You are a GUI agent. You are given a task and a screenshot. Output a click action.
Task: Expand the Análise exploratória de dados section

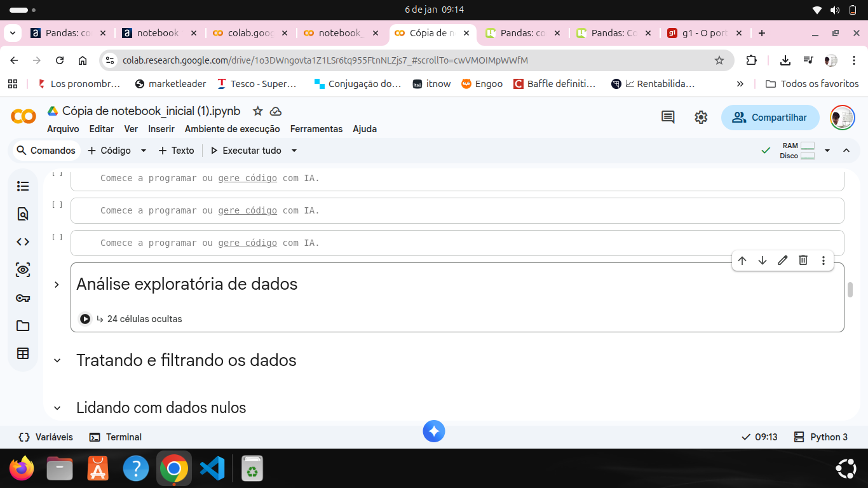point(57,285)
